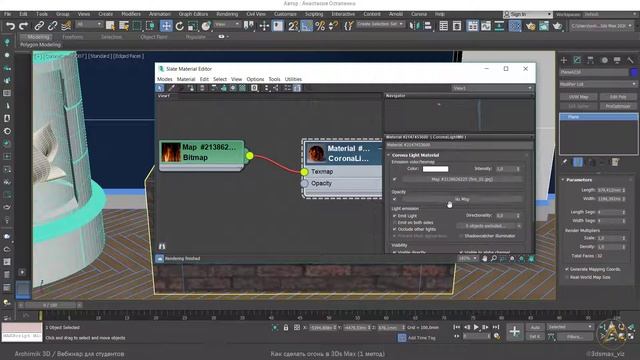Viewport: 640px width, 360px height.
Task: Toggle the Auto key button
Action: [535, 327]
